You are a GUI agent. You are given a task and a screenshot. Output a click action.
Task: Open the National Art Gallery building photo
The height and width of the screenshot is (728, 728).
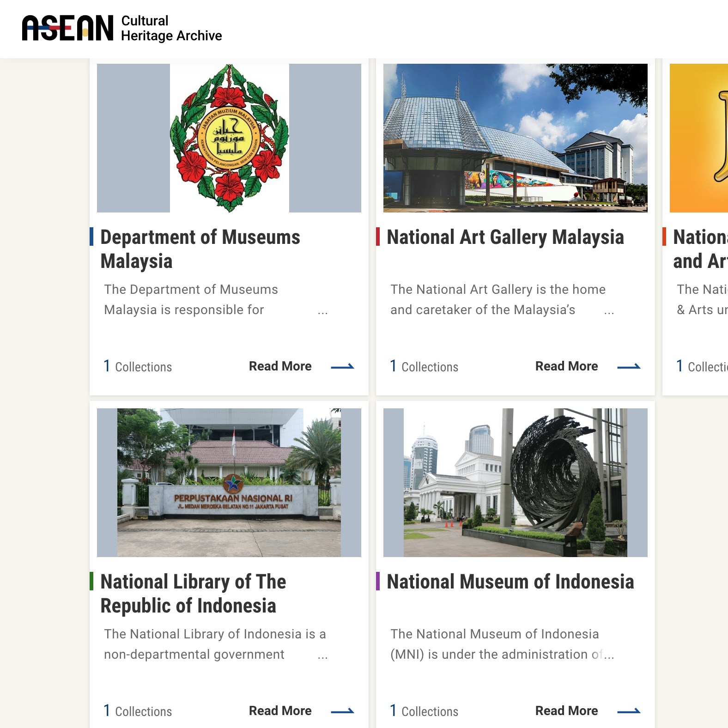pos(515,138)
